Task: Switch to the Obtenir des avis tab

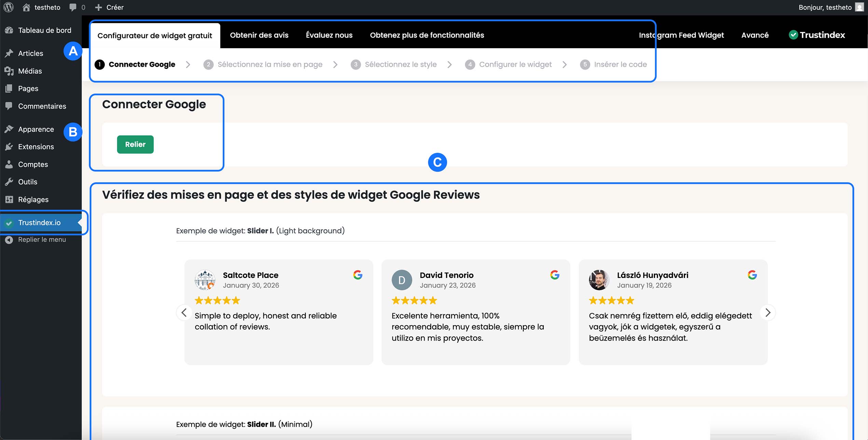Action: tap(259, 35)
